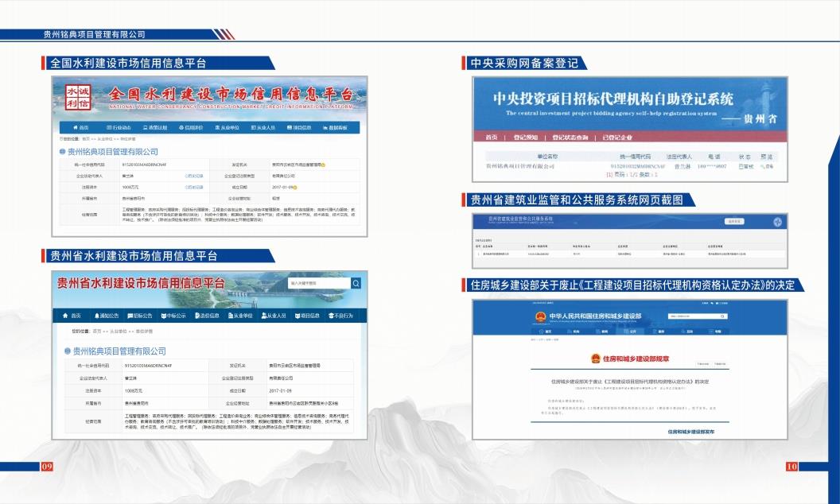Open 从业人员 on the Guizhou water platform nav
Screen dimensions: 840x504
[274, 316]
